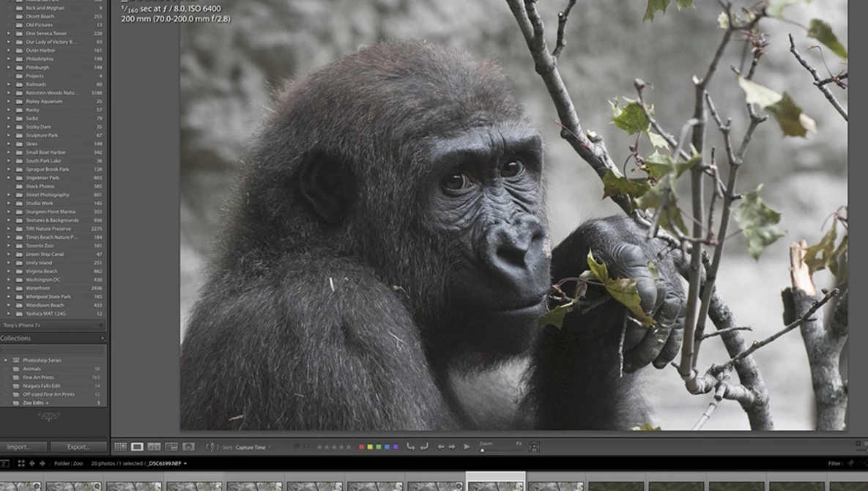
Task: Open the Sort Capture Time dropdown
Action: coord(253,447)
